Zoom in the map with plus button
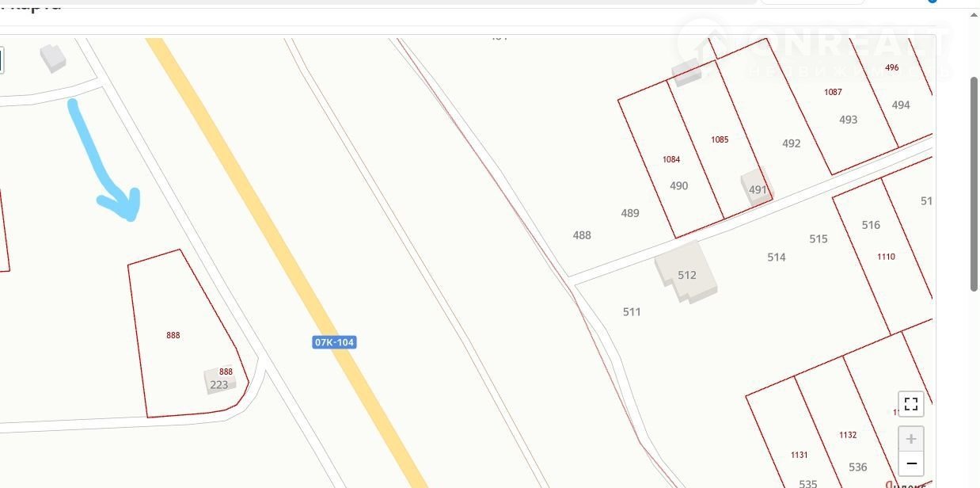980x488 pixels. [911, 439]
